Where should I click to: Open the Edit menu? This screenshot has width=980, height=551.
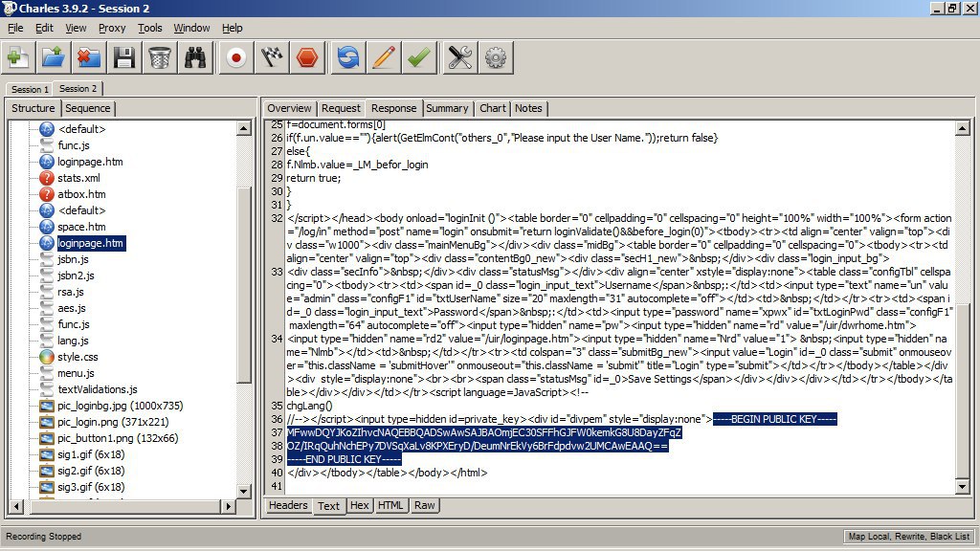44,28
